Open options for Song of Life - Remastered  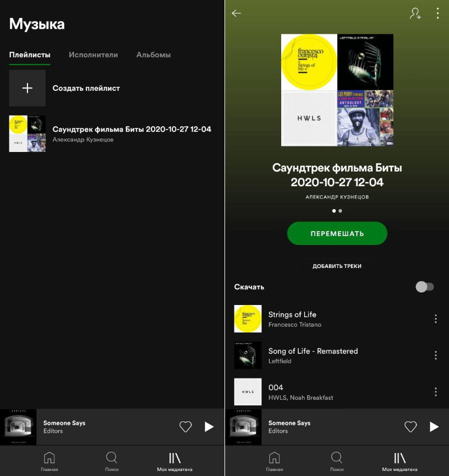tap(436, 355)
